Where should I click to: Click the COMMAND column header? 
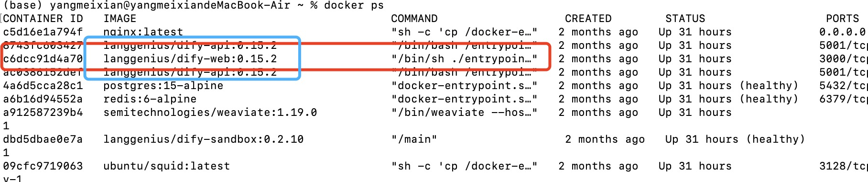click(414, 19)
